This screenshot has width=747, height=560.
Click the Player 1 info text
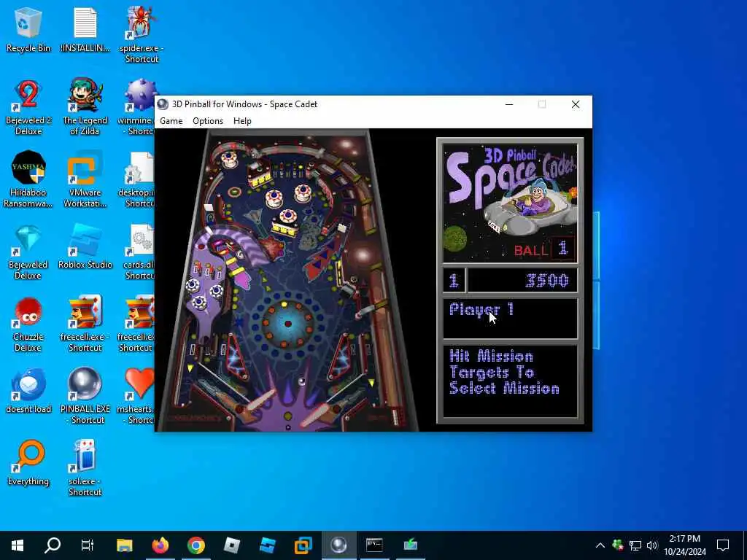481,309
